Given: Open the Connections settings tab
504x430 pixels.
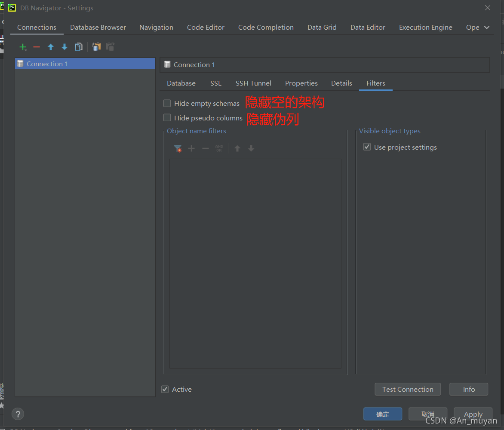Looking at the screenshot, I should coord(37,28).
